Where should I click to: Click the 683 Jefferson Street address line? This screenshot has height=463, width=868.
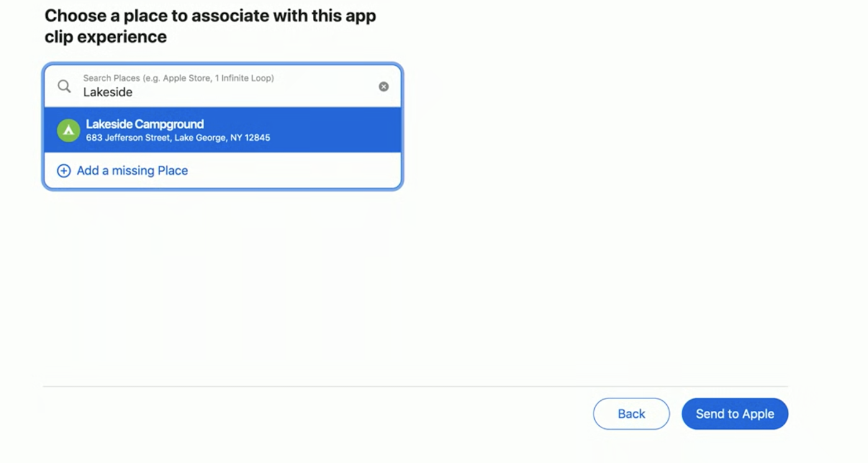click(178, 138)
